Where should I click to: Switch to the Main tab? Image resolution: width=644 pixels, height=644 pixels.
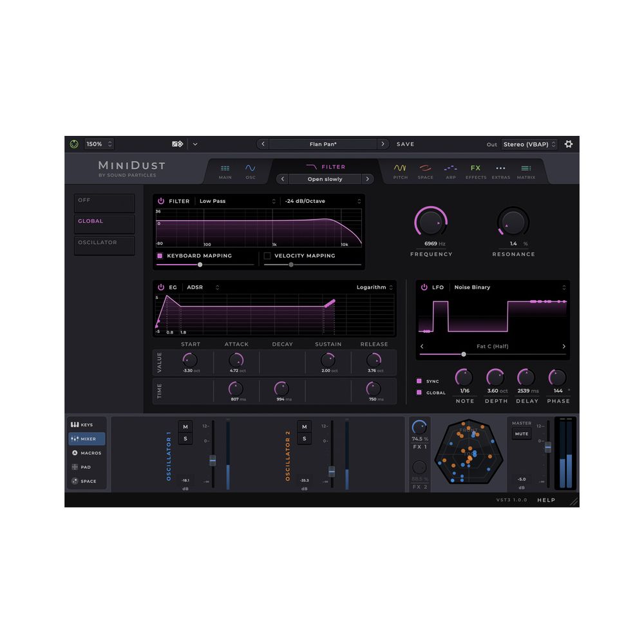coord(225,169)
